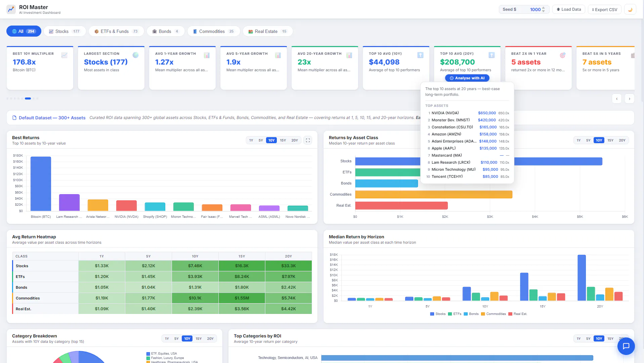644x363 pixels.
Task: Click the Avg 20-Year Growth chart icon
Action: 349,55
